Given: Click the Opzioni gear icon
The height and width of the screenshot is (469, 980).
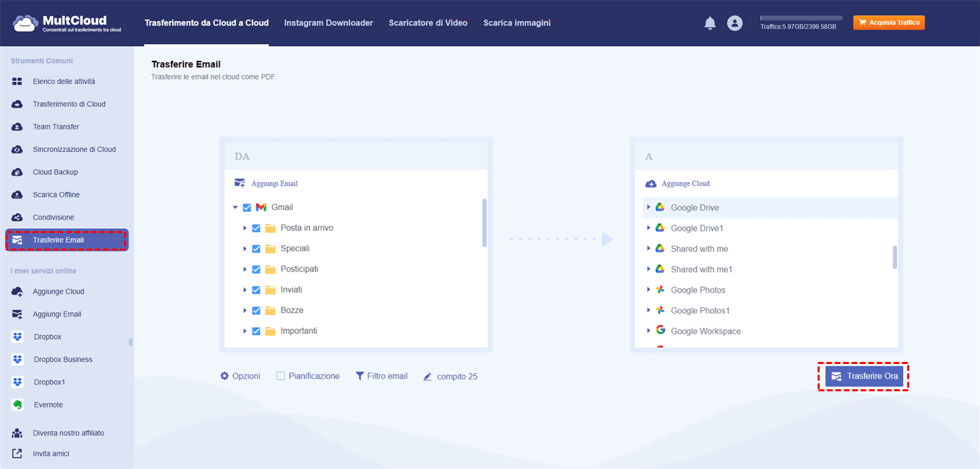Looking at the screenshot, I should click(225, 376).
